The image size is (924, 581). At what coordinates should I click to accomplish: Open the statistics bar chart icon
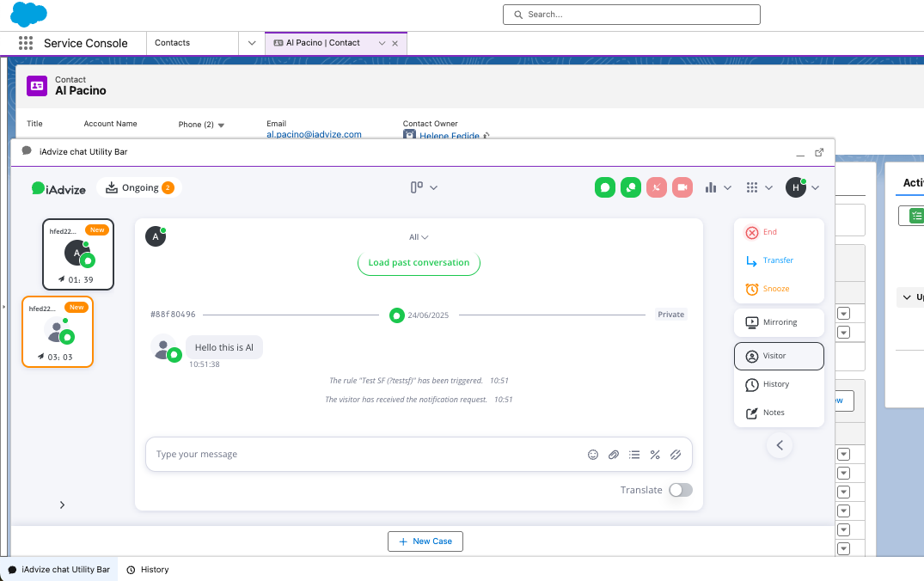711,187
